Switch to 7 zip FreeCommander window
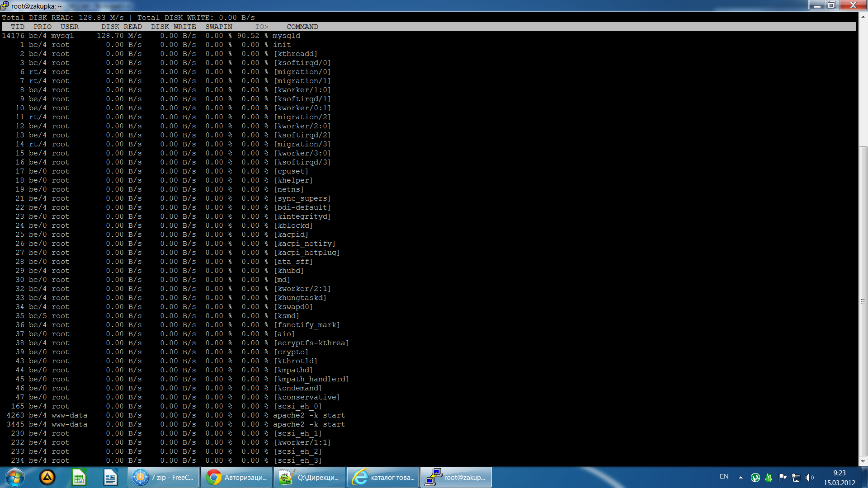The image size is (868, 488). point(163,478)
